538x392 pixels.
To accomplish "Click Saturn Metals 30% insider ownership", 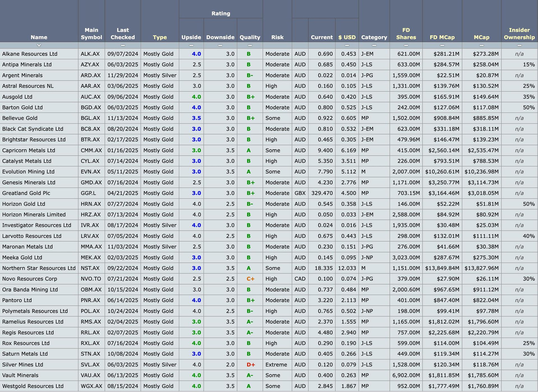I will (529, 354).
